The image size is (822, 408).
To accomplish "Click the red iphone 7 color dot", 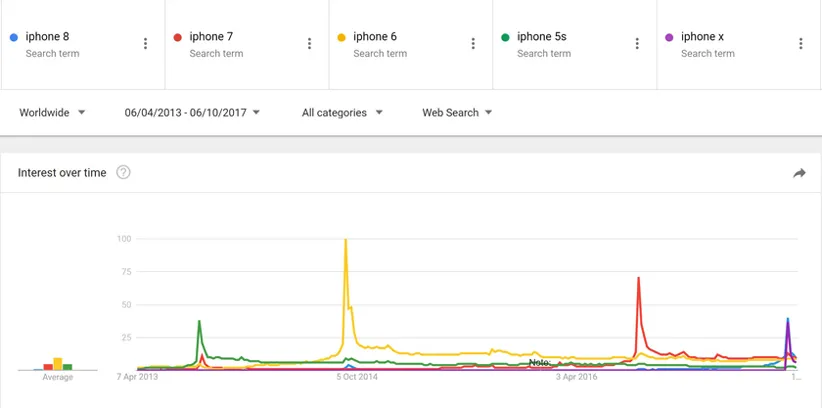I will pyautogui.click(x=177, y=37).
